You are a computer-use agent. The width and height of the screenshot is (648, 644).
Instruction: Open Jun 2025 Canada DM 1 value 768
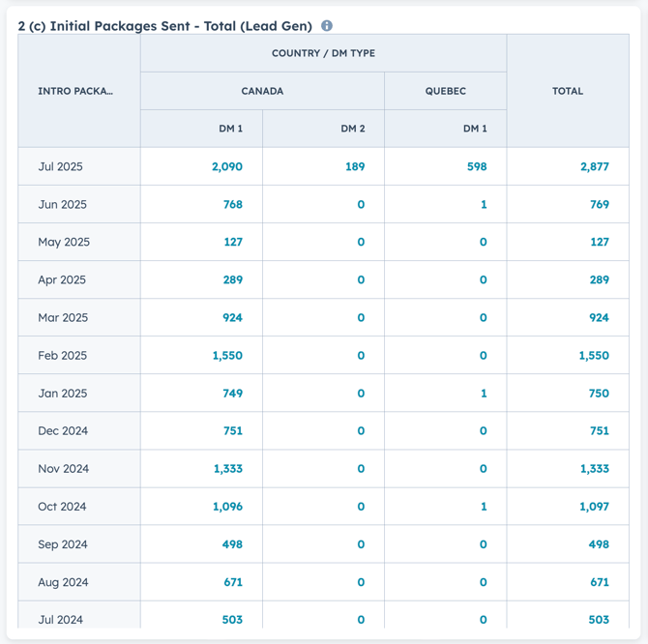coord(233,204)
